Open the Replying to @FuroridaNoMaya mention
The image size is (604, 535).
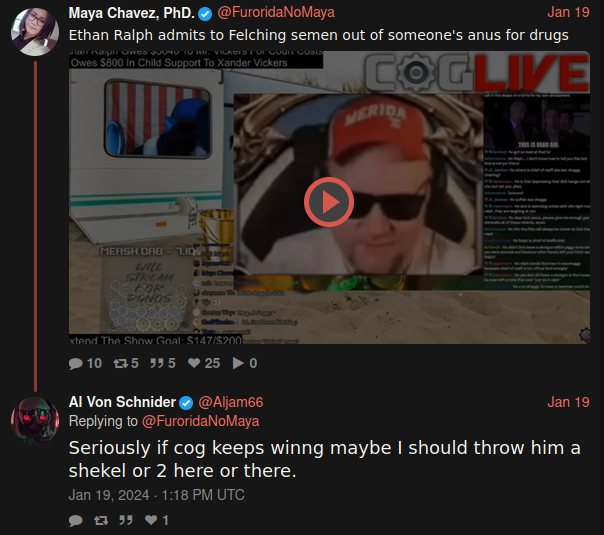[201, 421]
